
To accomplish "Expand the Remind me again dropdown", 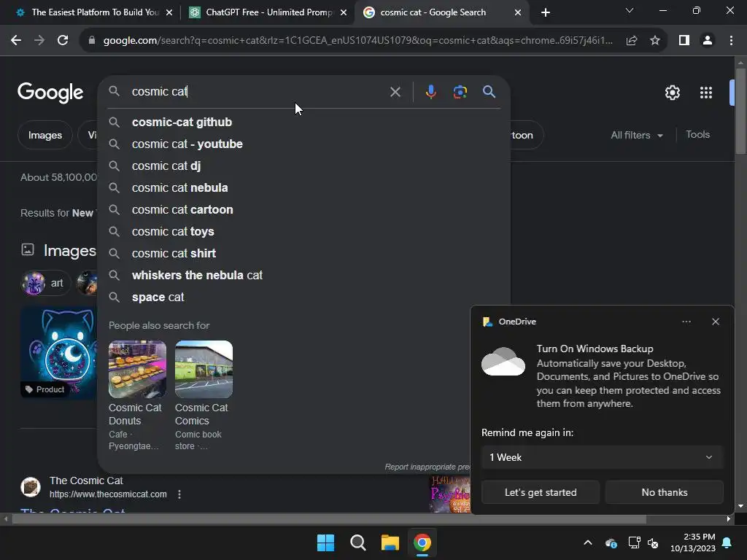I will pos(602,457).
